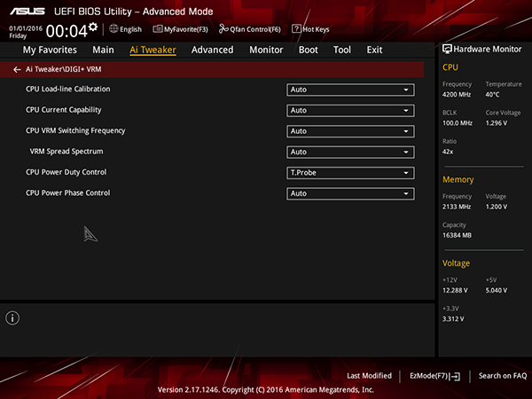The image size is (532, 399).
Task: Click the 1.296 V core voltage value
Action: (497, 123)
